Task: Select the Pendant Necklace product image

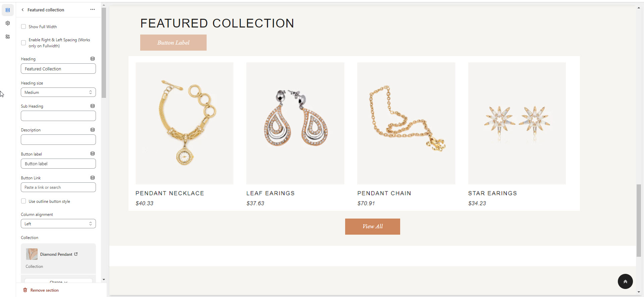Action: (184, 123)
